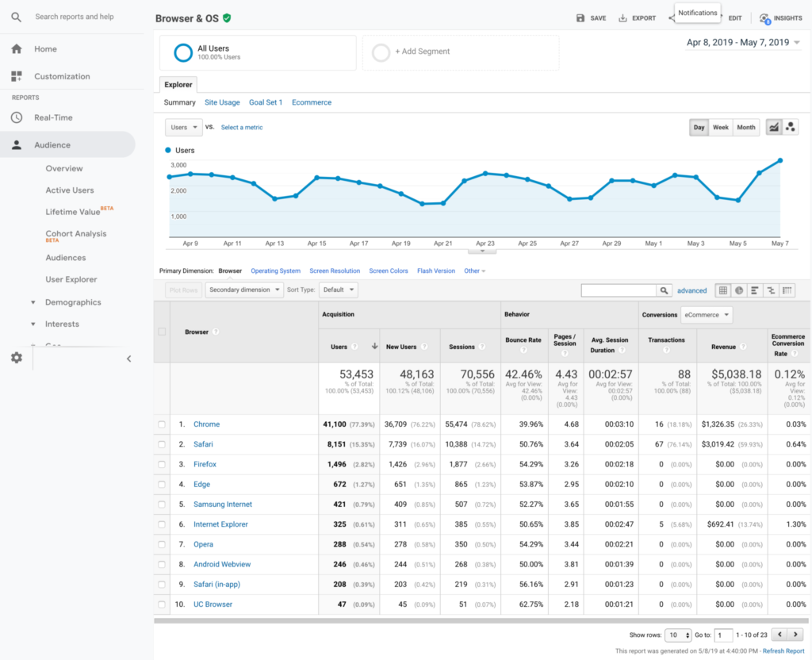The width and height of the screenshot is (812, 660).
Task: Open Active Users report in sidebar
Action: [x=70, y=190]
